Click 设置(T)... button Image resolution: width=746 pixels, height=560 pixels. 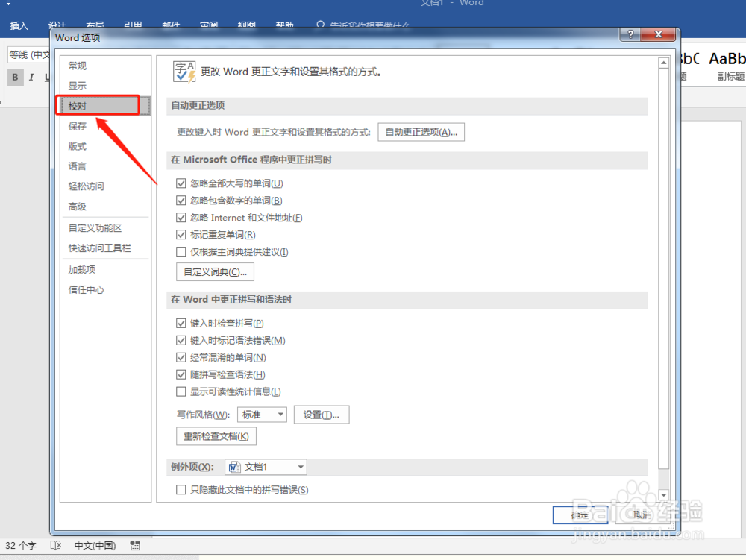pos(322,415)
